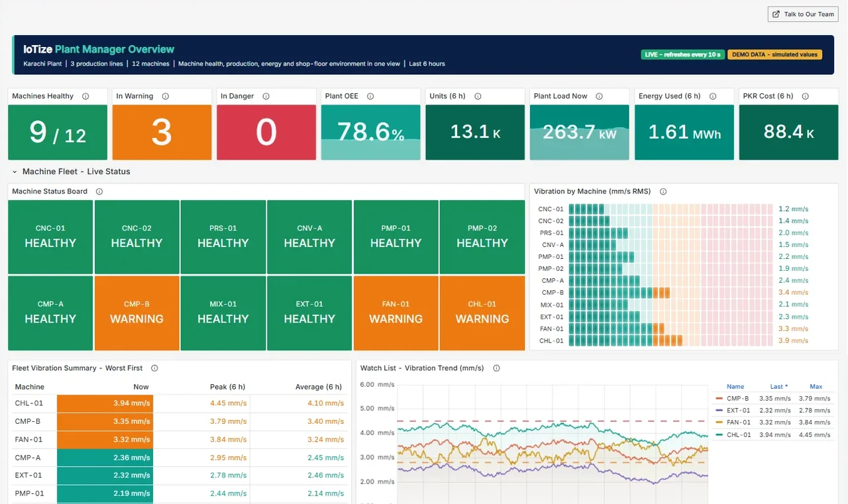
Task: Open info icon next to Plant Load Now
Action: (x=599, y=96)
